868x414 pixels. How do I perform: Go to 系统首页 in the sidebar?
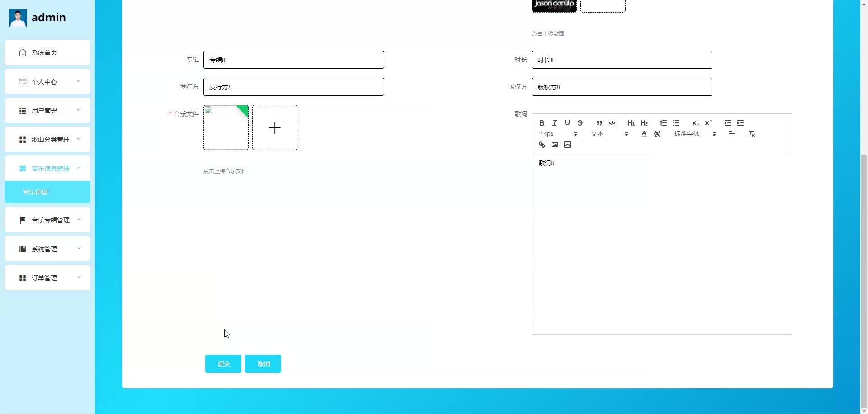click(x=47, y=52)
